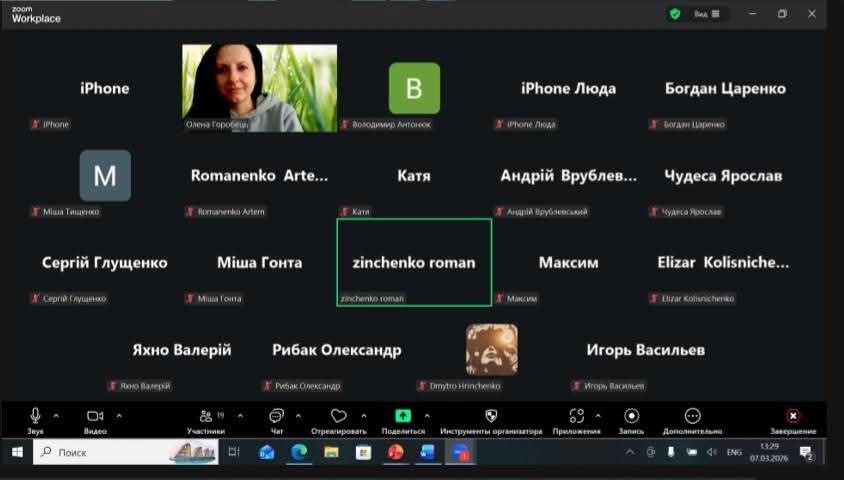
Task: Expand video options arrow next to Видео
Action: click(x=119, y=415)
